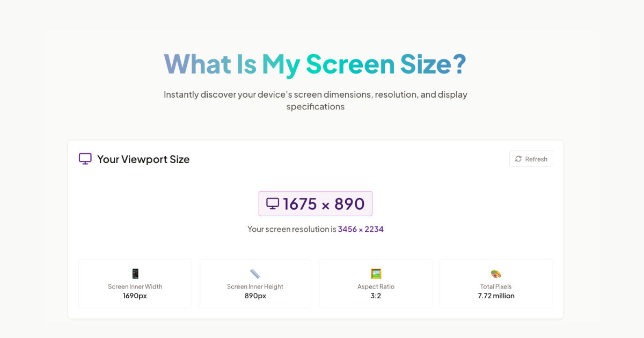The height and width of the screenshot is (338, 644).
Task: Select the Screen Inner Width card
Action: (x=135, y=284)
